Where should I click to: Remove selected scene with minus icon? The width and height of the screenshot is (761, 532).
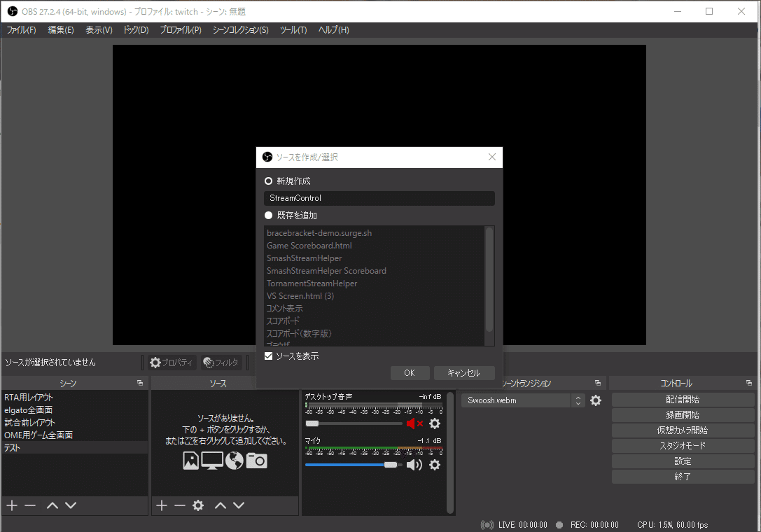click(30, 505)
